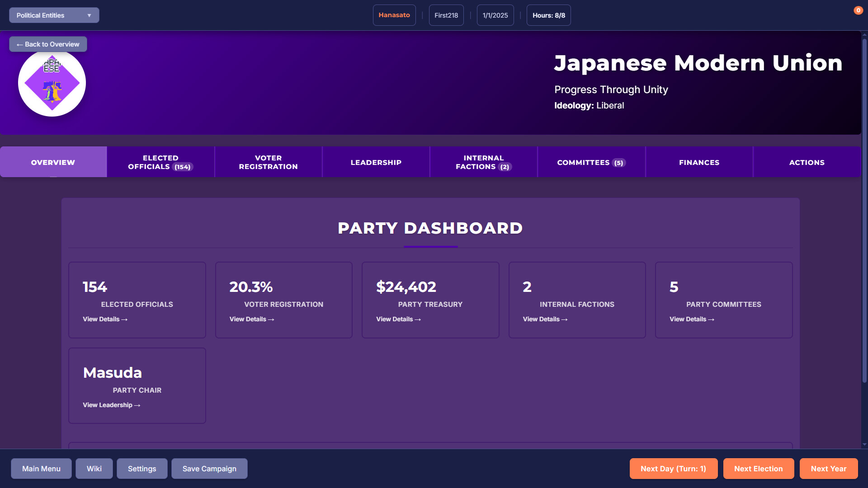The width and height of the screenshot is (868, 488).
Task: Click the Japanese Modern Union party emblem
Action: 52,83
